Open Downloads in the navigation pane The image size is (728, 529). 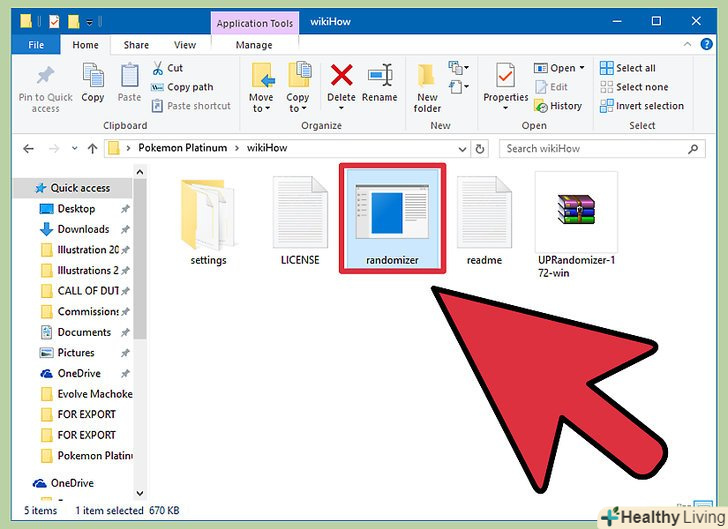tap(83, 229)
